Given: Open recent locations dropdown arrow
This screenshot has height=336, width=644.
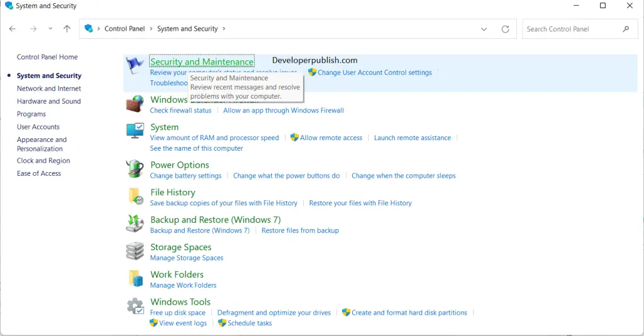Looking at the screenshot, I should point(50,29).
